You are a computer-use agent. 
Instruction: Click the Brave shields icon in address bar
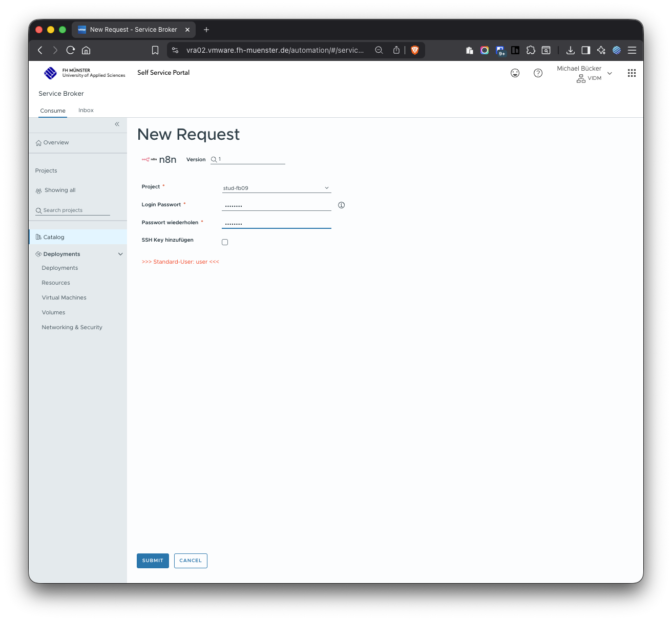coord(415,50)
